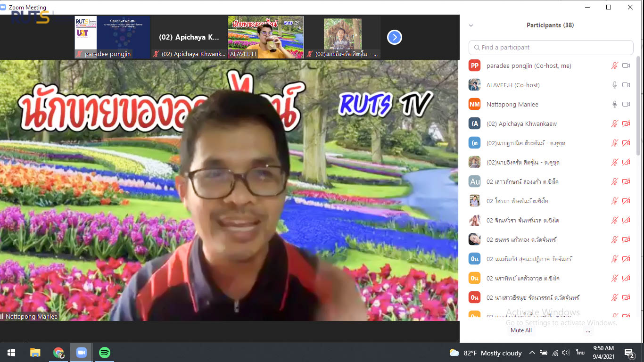This screenshot has width=644, height=362.
Task: Click paradee pongjin's video camera icon
Action: (x=626, y=66)
